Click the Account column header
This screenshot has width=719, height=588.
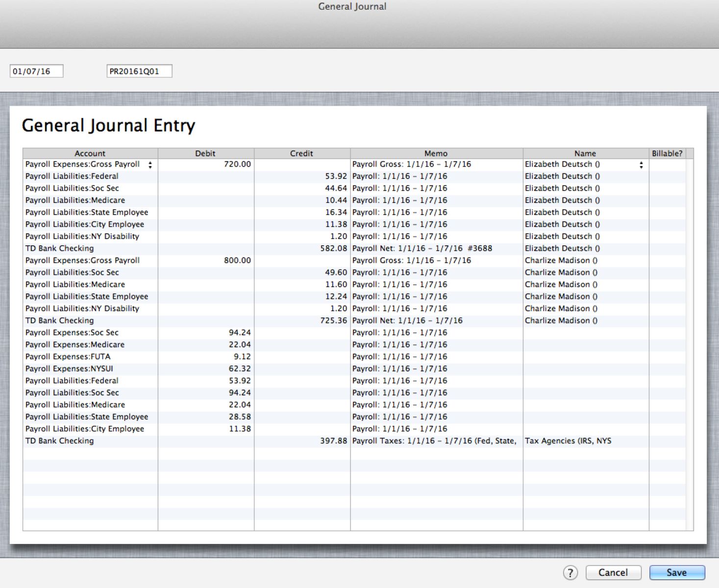pyautogui.click(x=90, y=153)
